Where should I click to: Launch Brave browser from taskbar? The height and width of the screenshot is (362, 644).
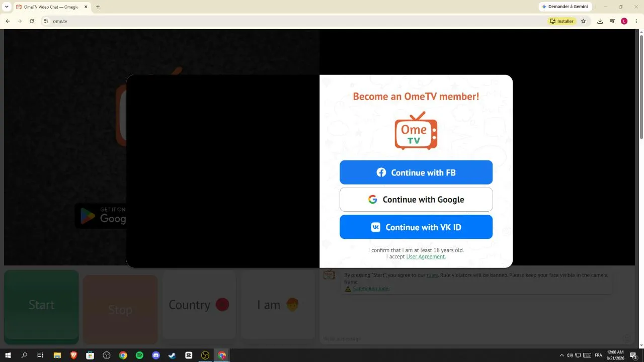(x=74, y=355)
